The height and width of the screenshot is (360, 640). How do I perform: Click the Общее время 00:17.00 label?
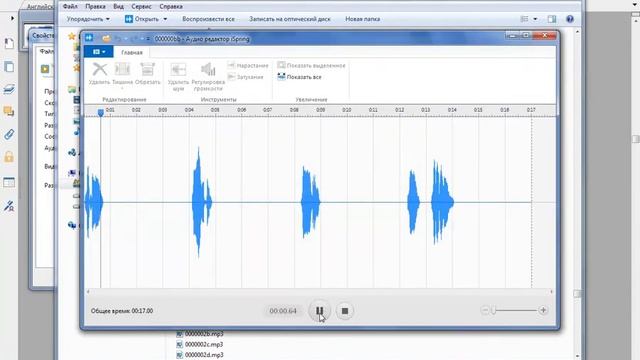[x=122, y=311]
